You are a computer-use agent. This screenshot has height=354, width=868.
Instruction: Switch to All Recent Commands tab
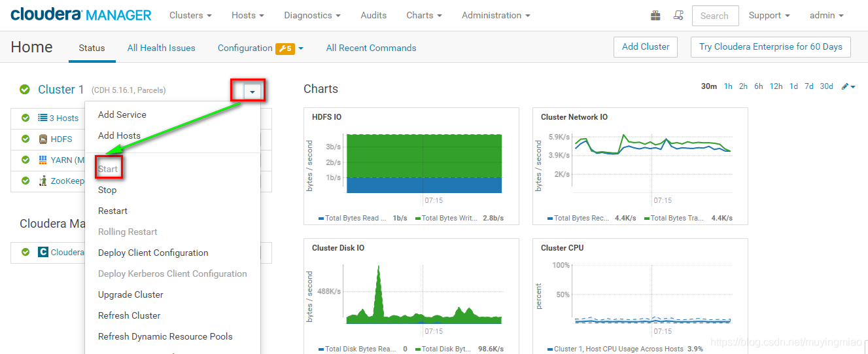click(371, 48)
